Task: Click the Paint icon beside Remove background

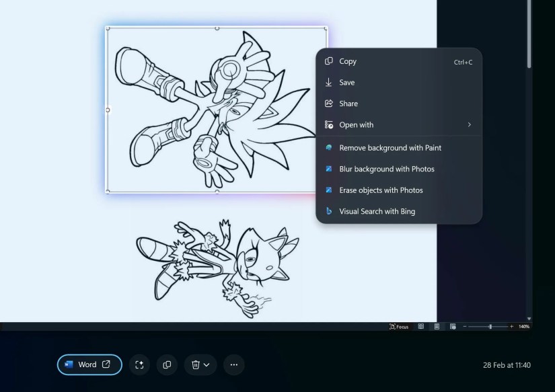Action: coord(329,148)
